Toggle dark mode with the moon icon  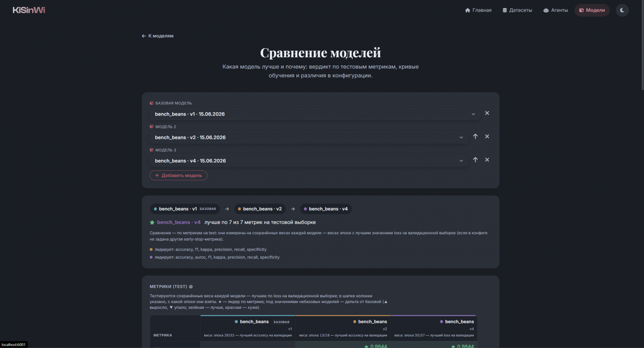tap(622, 10)
